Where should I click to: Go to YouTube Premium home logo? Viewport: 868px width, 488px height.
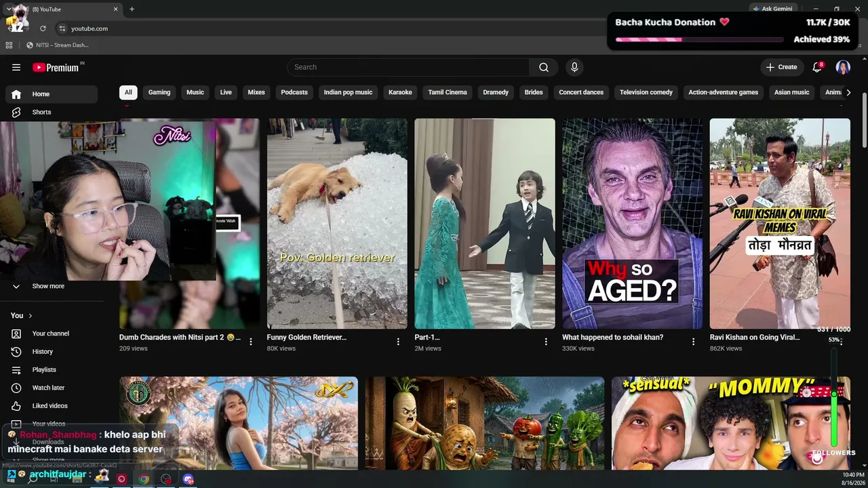tap(58, 67)
